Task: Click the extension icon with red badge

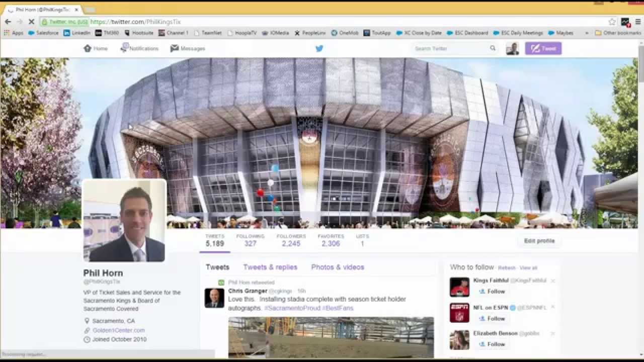Action: tap(625, 22)
